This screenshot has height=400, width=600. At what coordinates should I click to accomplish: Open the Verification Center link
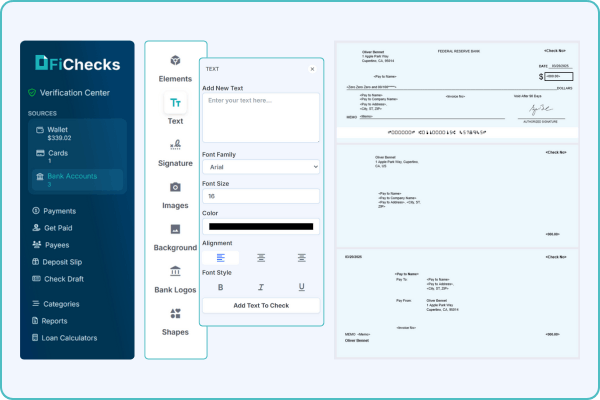click(x=75, y=93)
